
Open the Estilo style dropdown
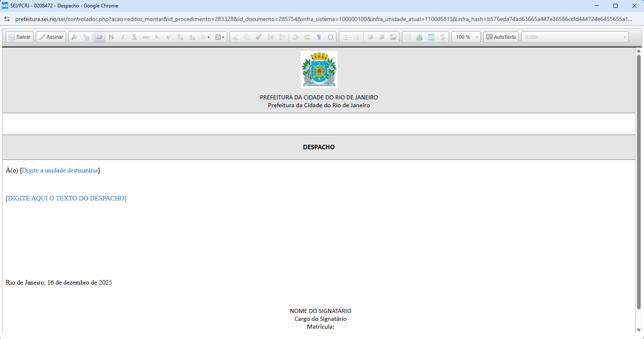(x=575, y=37)
